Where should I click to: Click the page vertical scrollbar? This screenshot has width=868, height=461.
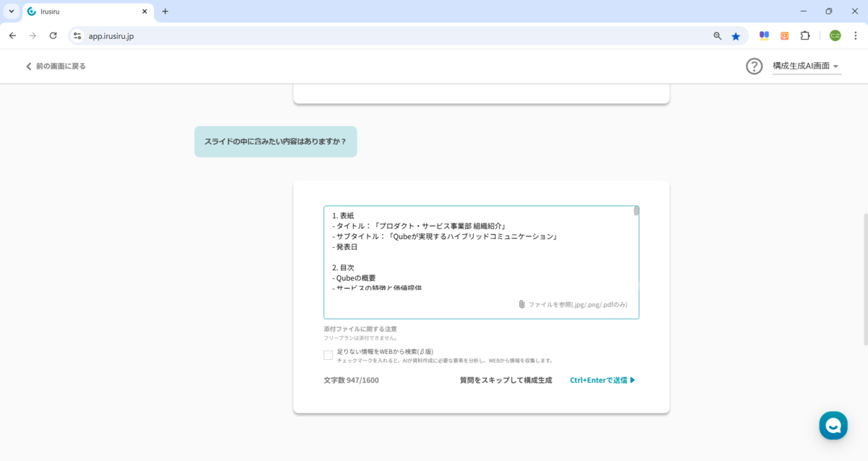(864, 278)
